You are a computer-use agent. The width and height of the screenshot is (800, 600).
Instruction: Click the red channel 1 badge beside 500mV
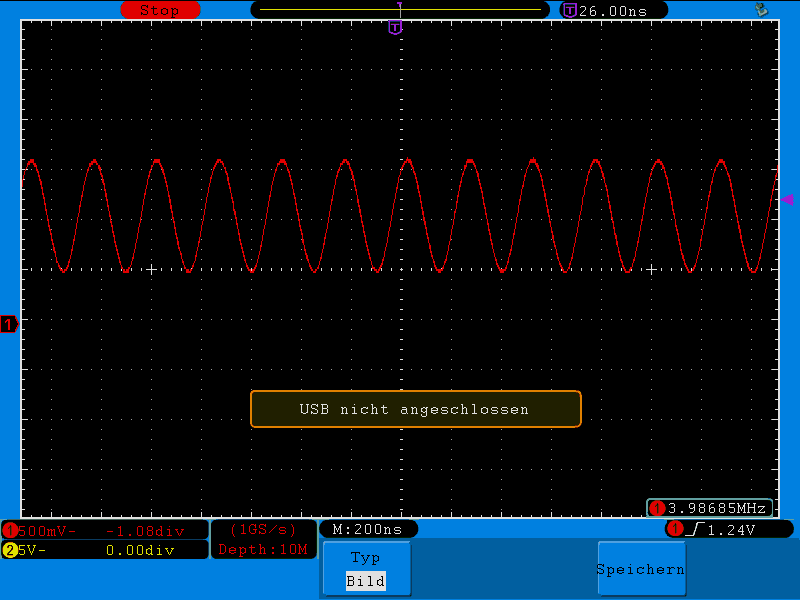tap(10, 531)
